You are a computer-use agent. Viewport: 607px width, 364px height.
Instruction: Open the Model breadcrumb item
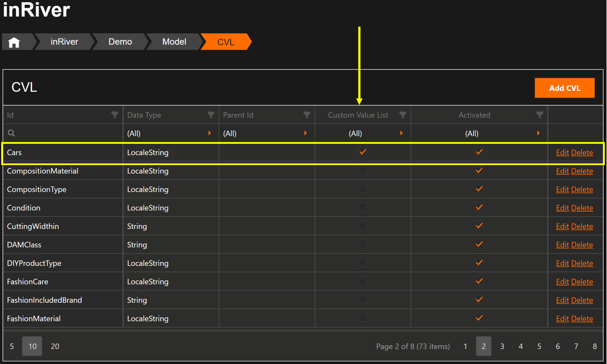point(174,42)
